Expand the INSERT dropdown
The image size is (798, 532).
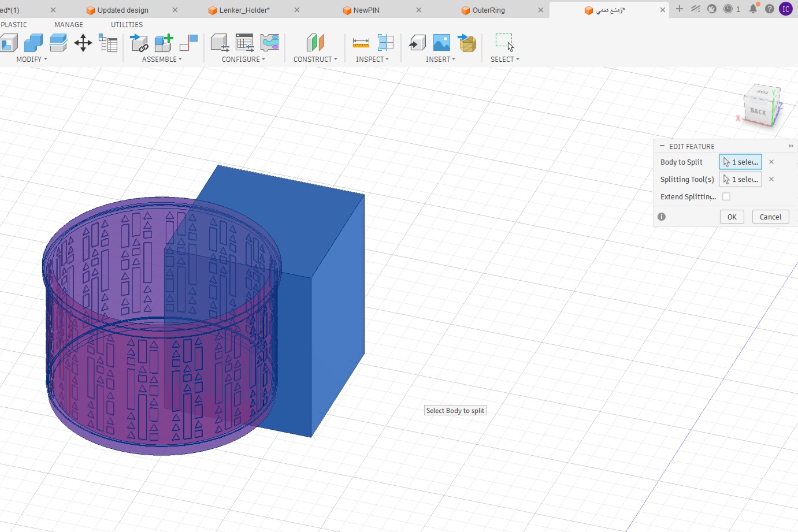[x=440, y=59]
